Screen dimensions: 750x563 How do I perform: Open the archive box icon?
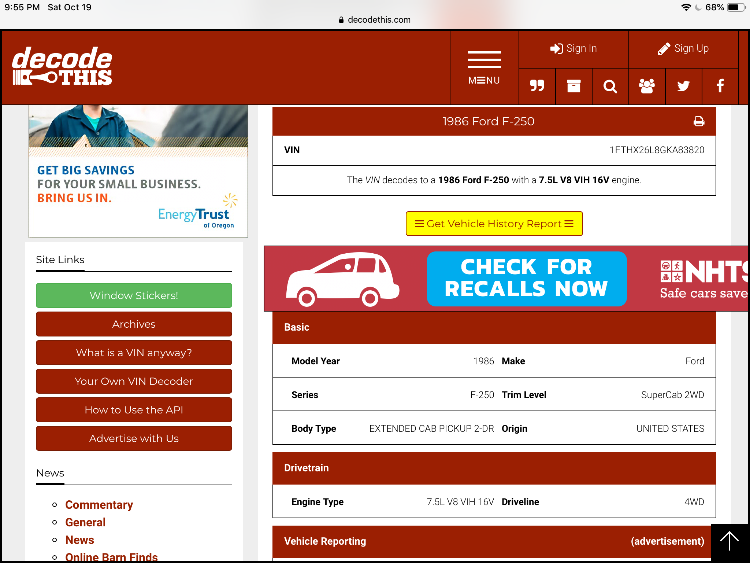[x=574, y=86]
